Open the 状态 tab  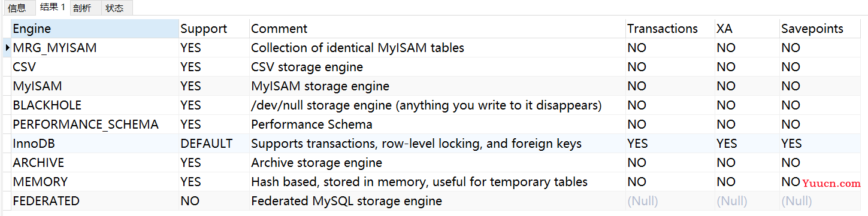(114, 8)
